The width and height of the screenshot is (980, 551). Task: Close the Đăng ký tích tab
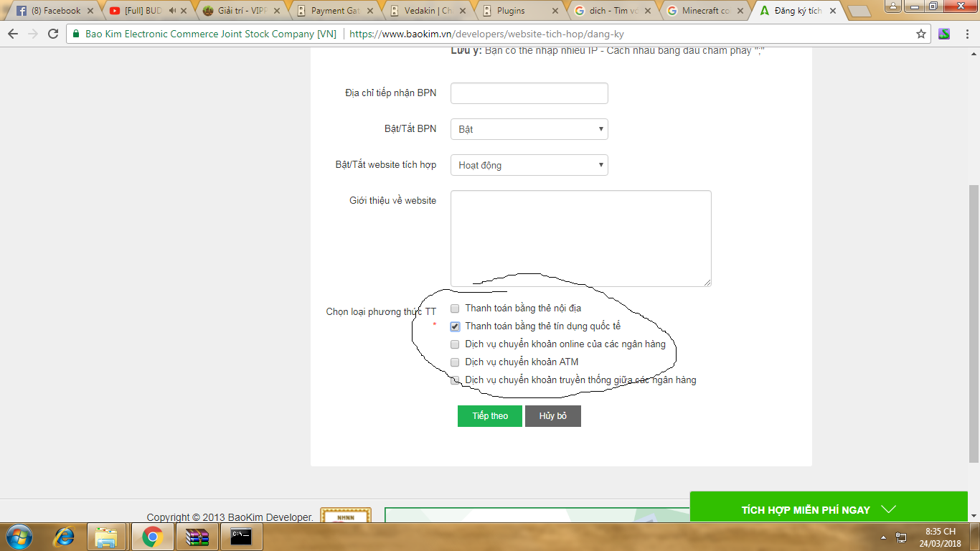[834, 11]
